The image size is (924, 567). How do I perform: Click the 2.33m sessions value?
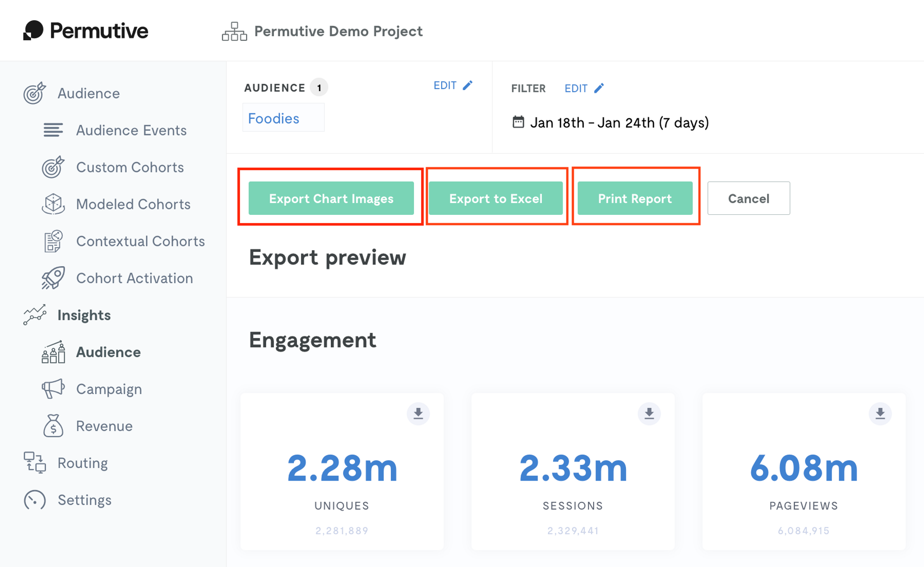click(x=573, y=468)
